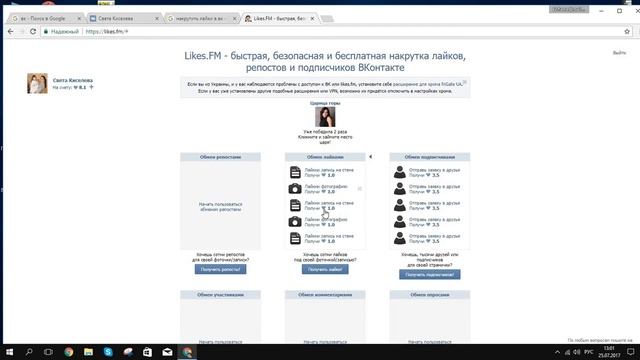
Task: Log out via the Выйти link
Action: pos(619,53)
